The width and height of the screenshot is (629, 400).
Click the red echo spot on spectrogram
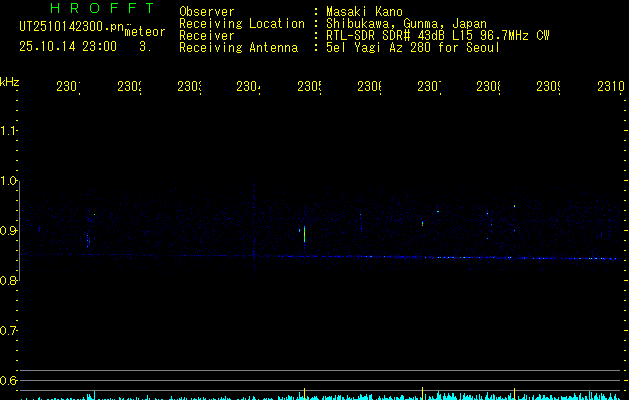point(423,224)
